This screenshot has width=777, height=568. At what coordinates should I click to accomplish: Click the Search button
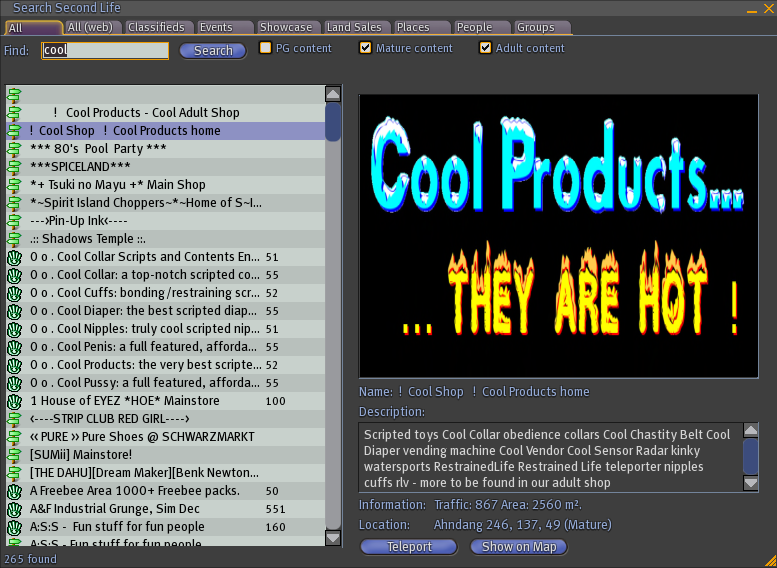coord(213,51)
